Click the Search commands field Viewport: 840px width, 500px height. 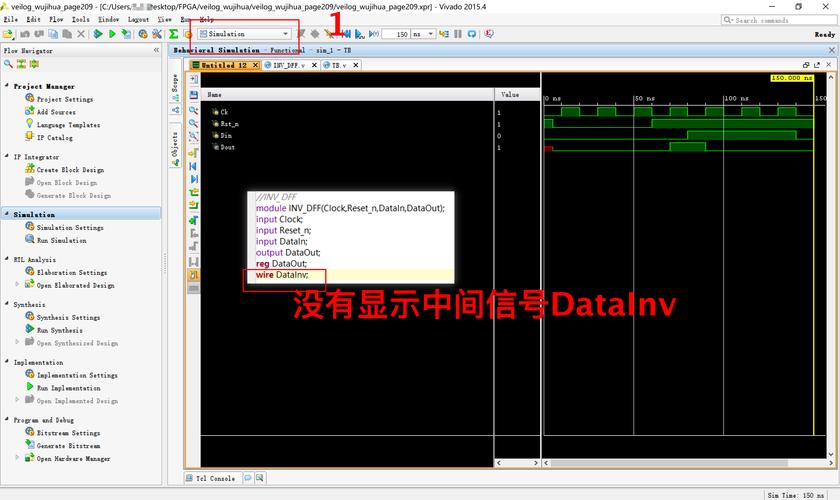point(778,20)
